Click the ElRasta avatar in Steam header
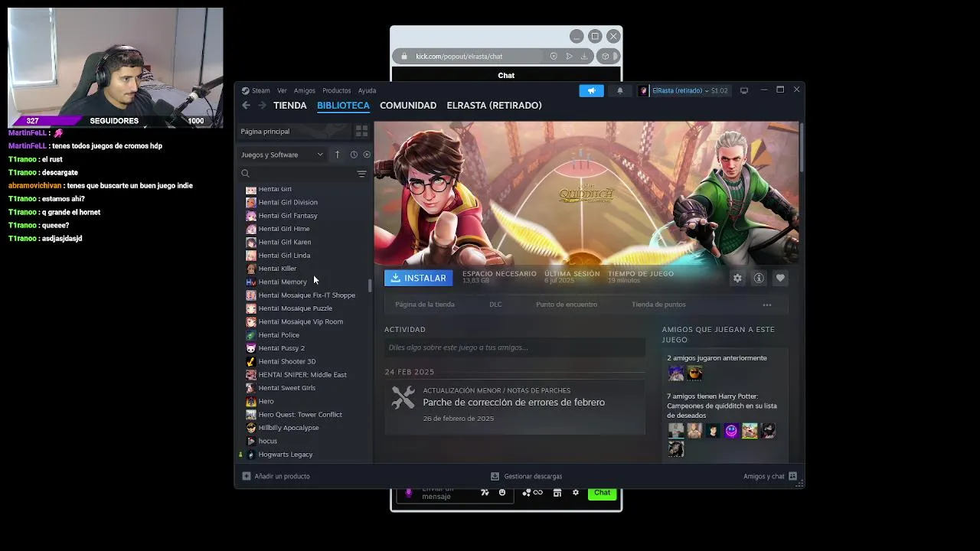This screenshot has height=551, width=980. (x=644, y=90)
